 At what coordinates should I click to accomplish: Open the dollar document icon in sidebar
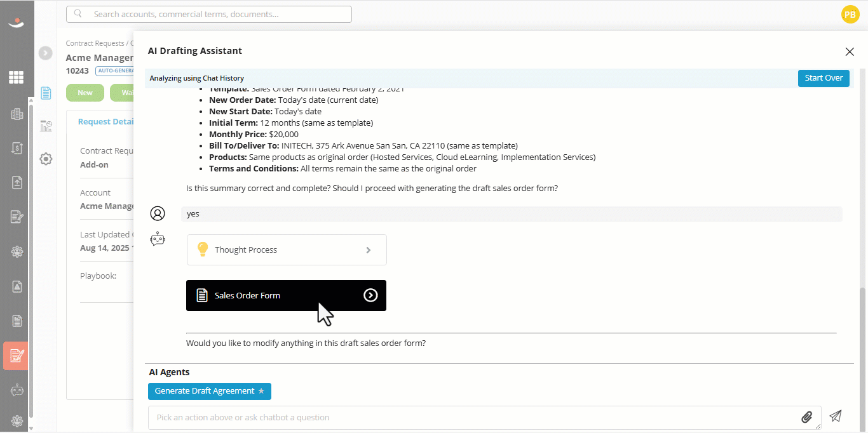tap(17, 148)
